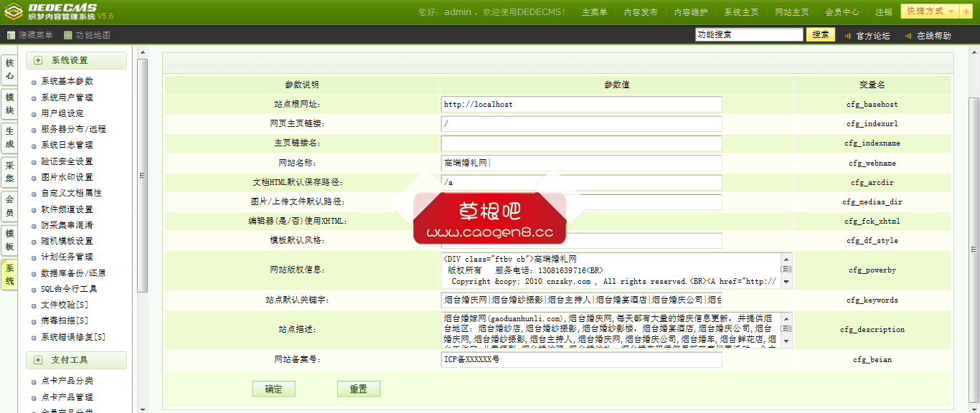Collapse the 系统设置 section in the sidebar
980x413 pixels.
tap(39, 60)
